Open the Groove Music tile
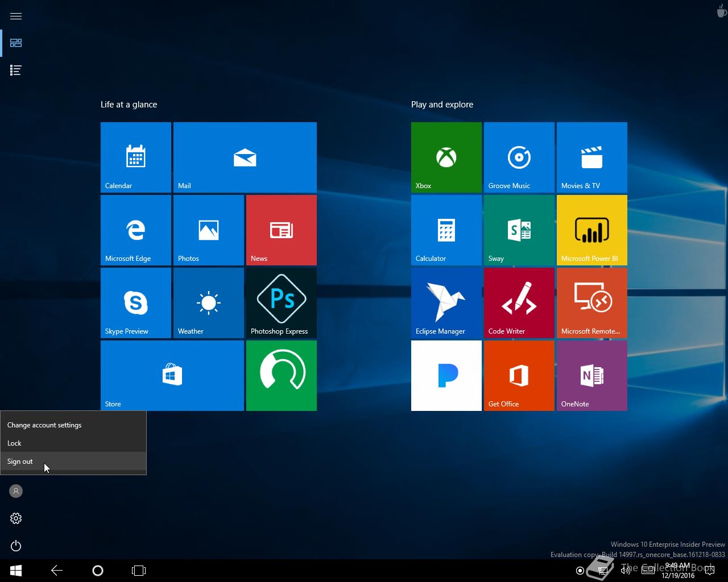 519,157
